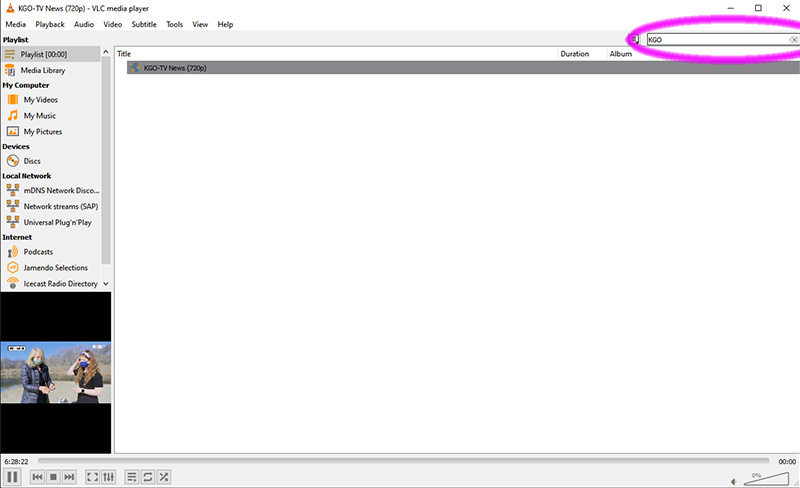Open the Help menu
Image resolution: width=800 pixels, height=488 pixels.
225,24
